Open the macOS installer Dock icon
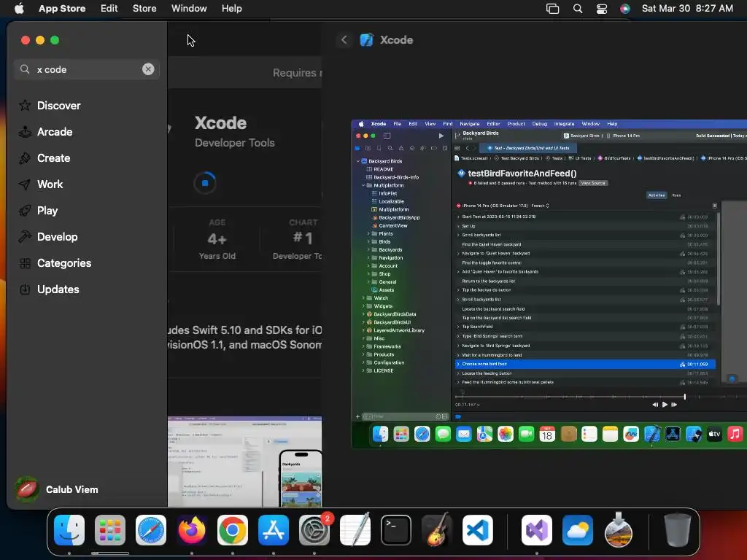This screenshot has width=747, height=560. point(619,530)
